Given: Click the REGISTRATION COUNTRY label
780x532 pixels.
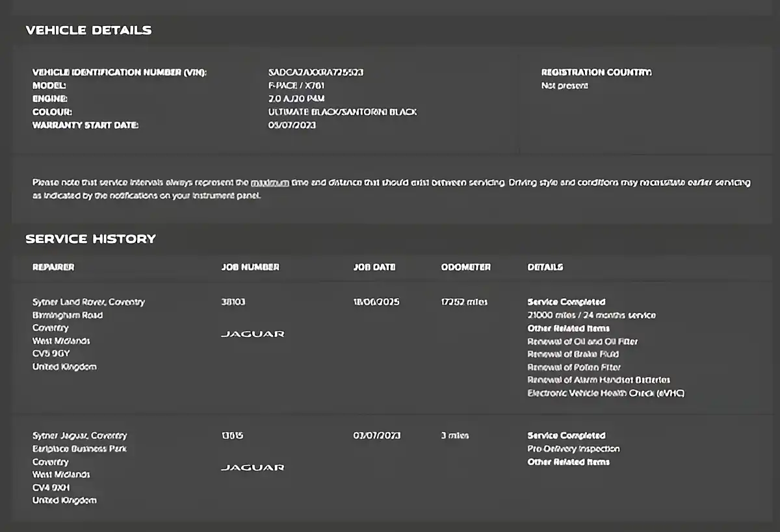Looking at the screenshot, I should (x=596, y=72).
